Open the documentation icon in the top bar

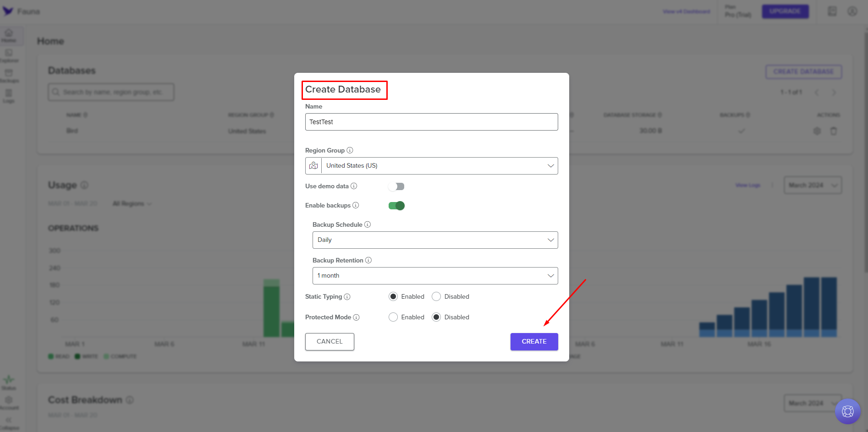click(x=832, y=11)
